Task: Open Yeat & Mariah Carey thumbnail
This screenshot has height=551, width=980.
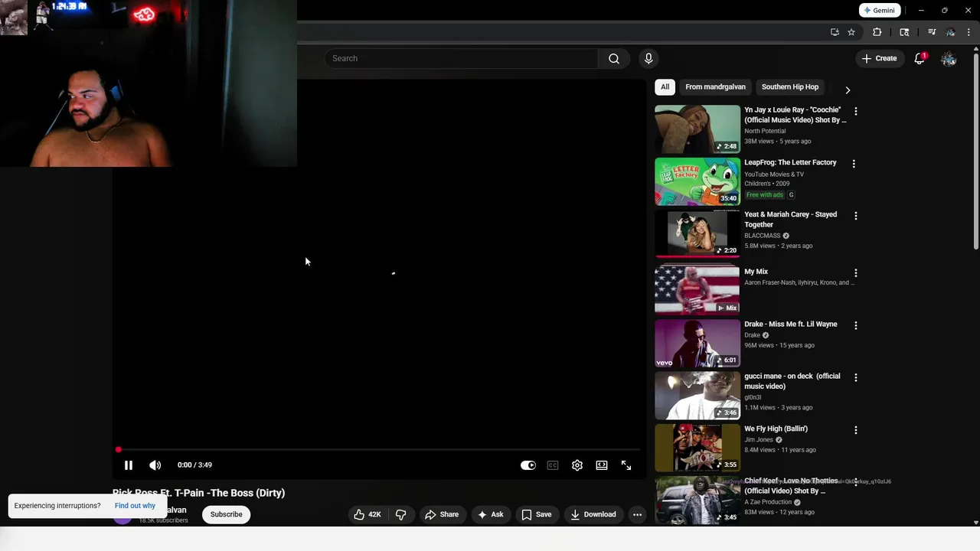Action: [x=697, y=234]
